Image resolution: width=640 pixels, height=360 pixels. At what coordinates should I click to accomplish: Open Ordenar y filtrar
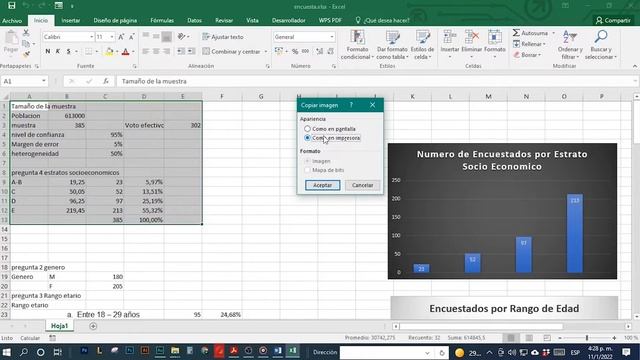[x=570, y=45]
